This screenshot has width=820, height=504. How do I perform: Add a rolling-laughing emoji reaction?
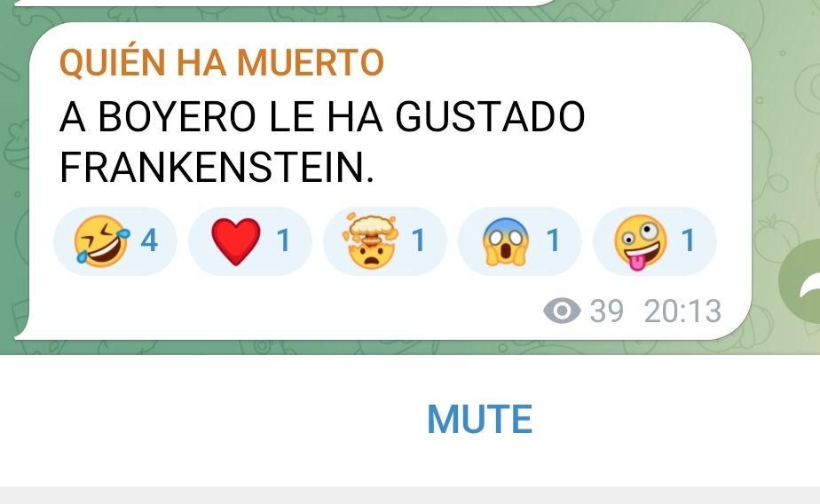pyautogui.click(x=115, y=241)
